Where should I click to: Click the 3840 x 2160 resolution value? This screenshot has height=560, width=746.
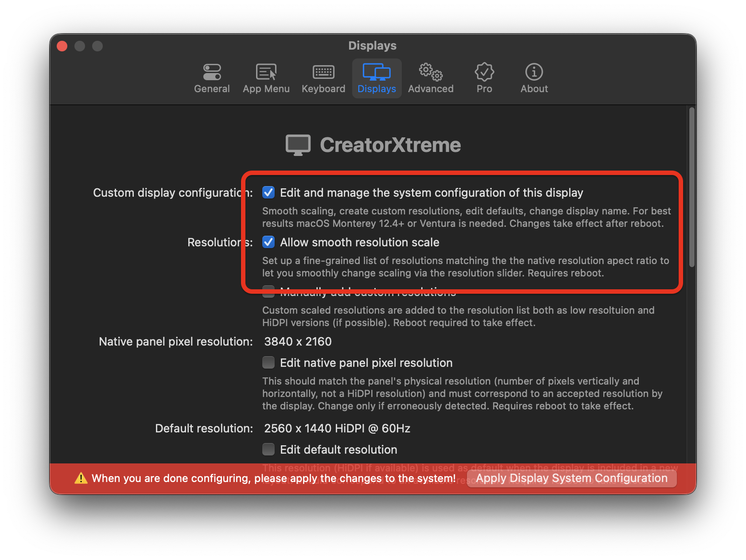coord(298,342)
